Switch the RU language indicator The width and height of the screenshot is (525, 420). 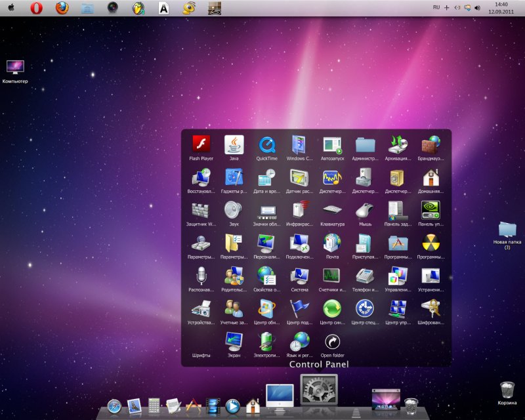coord(436,7)
